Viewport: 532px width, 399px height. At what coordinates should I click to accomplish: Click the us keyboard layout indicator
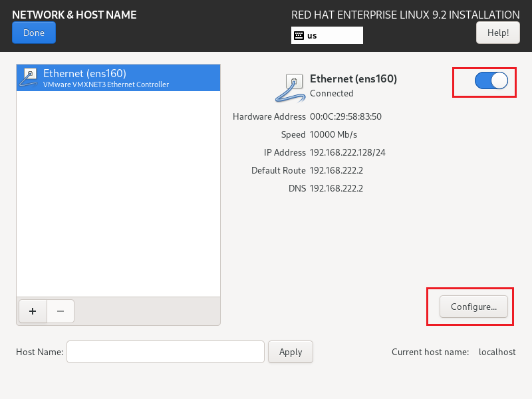tap(327, 35)
